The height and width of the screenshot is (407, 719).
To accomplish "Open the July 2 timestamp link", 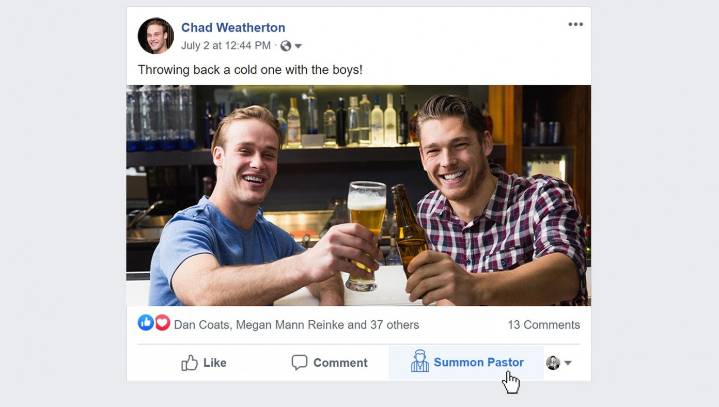I will [x=226, y=45].
